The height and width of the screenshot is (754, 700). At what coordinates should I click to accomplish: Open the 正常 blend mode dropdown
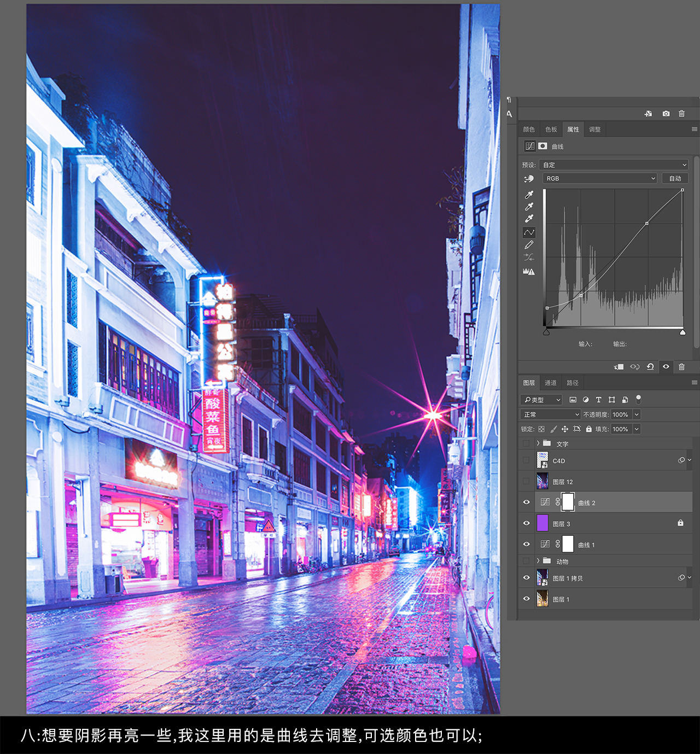pos(550,414)
